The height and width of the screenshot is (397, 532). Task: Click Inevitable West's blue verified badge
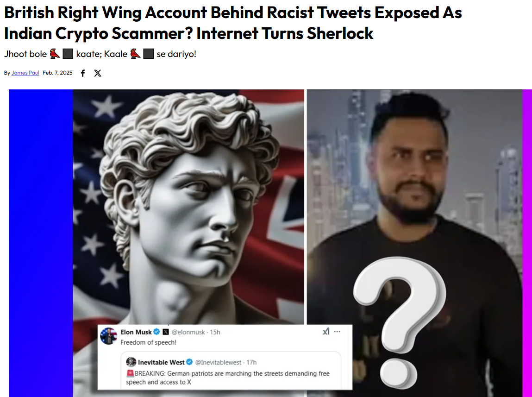pos(189,362)
